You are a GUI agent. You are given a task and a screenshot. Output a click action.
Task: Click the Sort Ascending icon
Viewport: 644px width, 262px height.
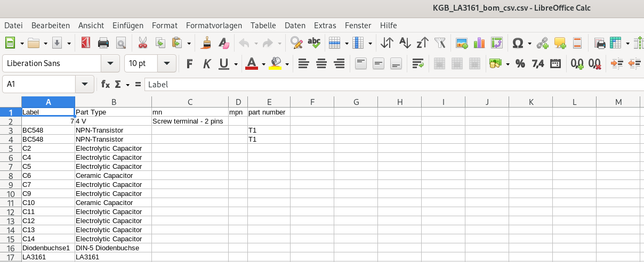point(405,43)
